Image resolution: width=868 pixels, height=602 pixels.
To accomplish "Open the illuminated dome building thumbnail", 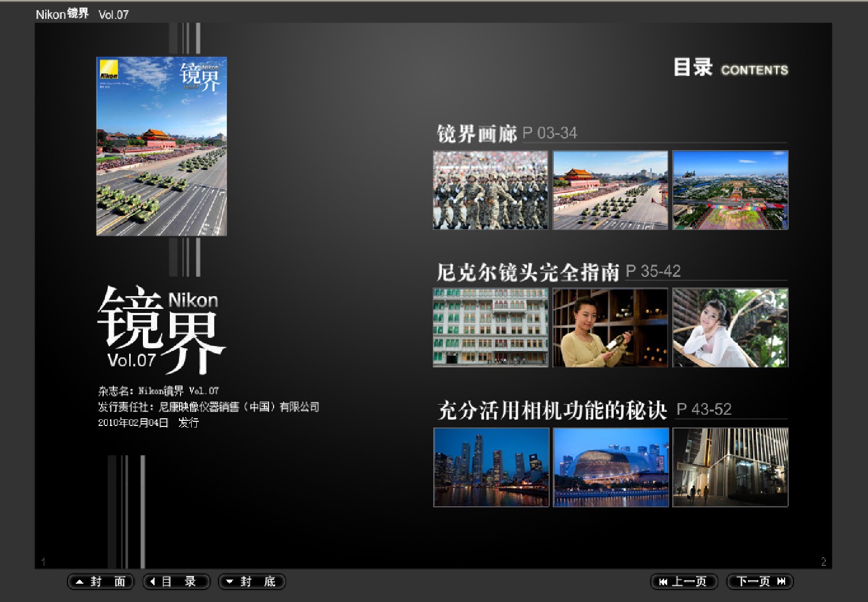I will pos(611,467).
